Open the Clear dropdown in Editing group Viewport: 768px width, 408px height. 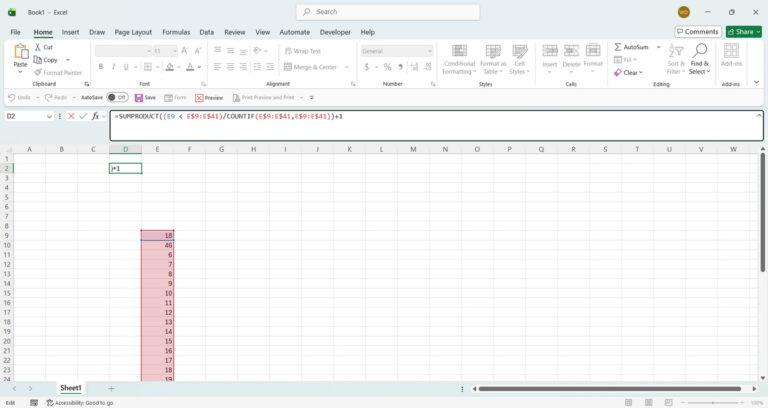630,73
